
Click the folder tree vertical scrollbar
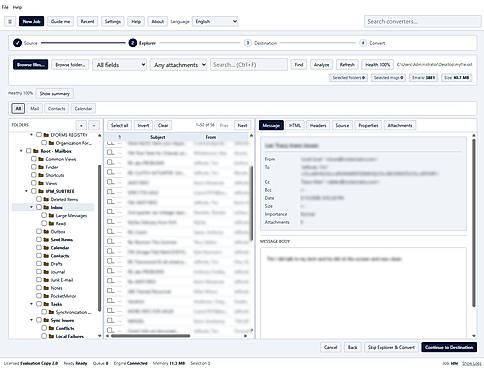[99, 238]
